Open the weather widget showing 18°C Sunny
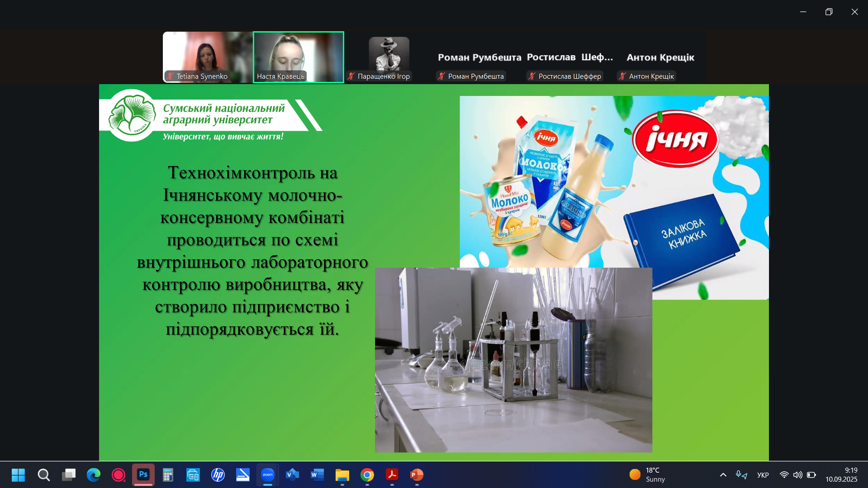Screen dimensions: 868x488 pos(648,475)
